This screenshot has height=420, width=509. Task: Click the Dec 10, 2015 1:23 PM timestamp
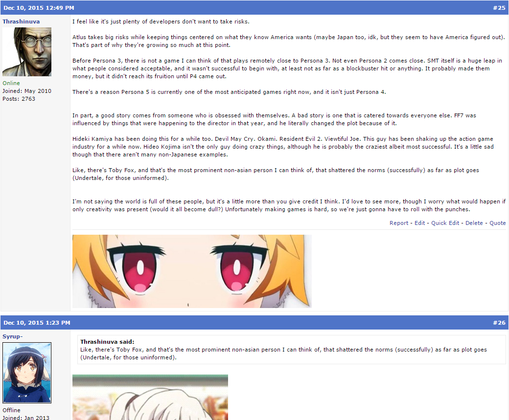pos(37,323)
